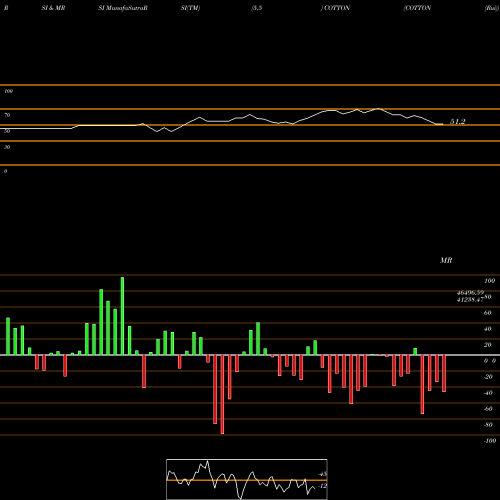Click the end point of the RSI line
500x500 pixels.
tap(443, 124)
